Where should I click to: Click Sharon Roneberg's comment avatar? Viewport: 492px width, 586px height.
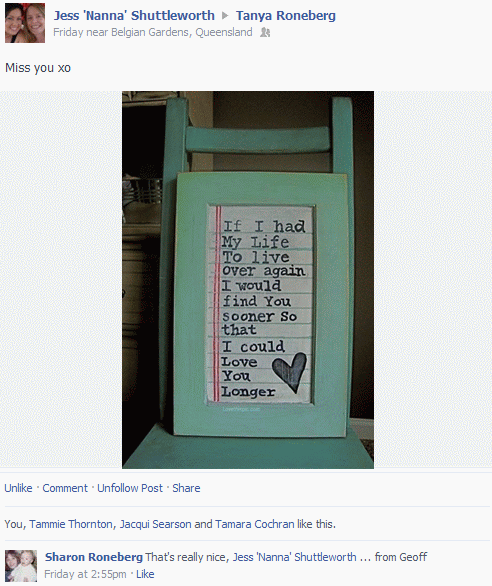(x=21, y=566)
